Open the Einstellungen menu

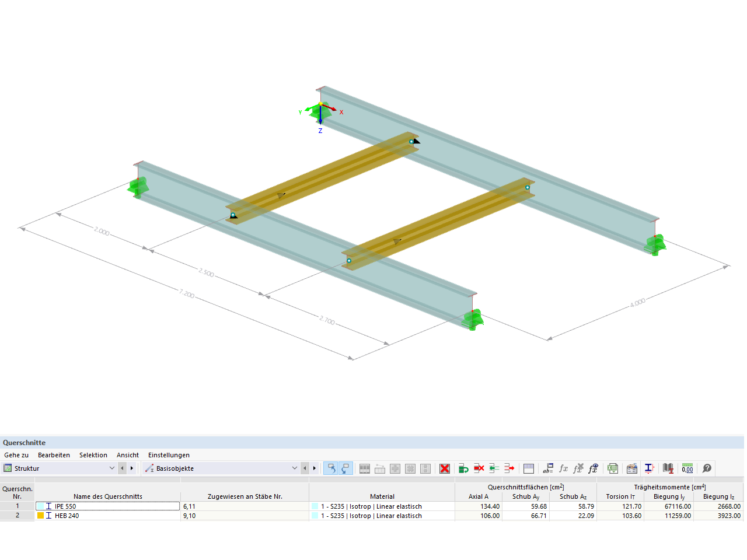click(169, 455)
